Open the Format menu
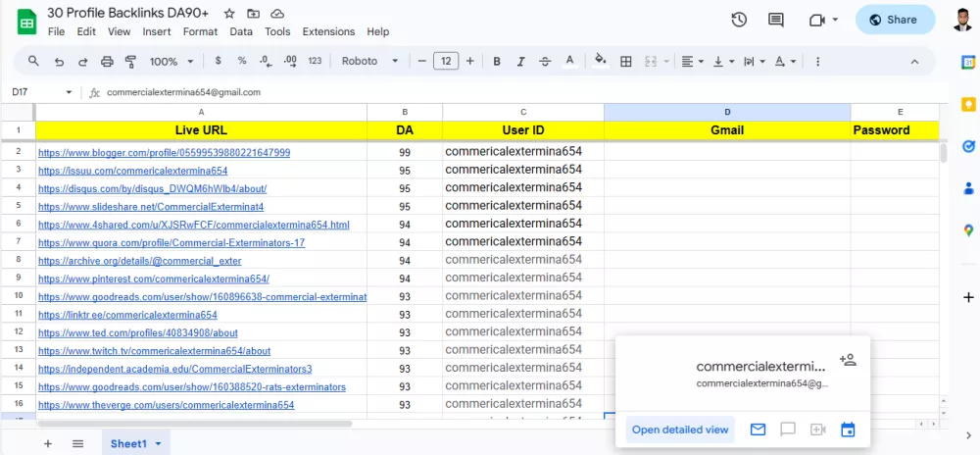 pyautogui.click(x=200, y=31)
